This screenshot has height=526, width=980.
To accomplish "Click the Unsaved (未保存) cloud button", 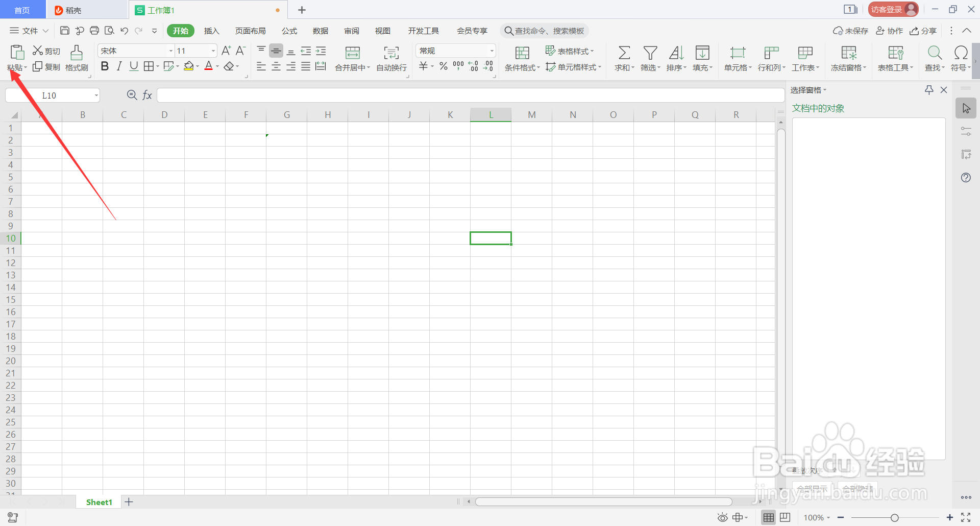I will coord(850,31).
